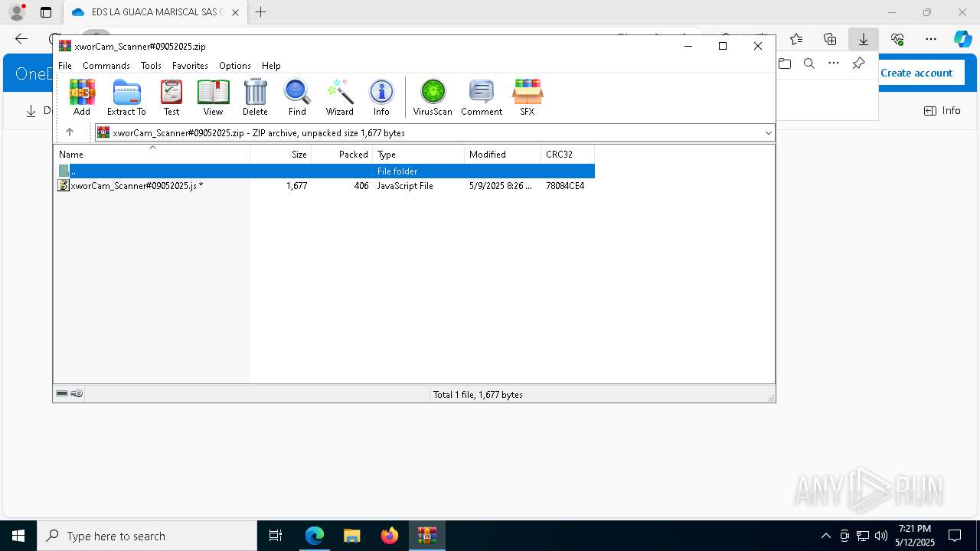The image size is (980, 551).
Task: Open the View toolbar button
Action: (x=213, y=97)
